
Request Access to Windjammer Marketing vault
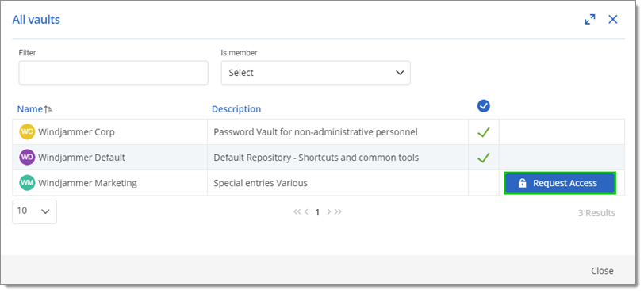(x=559, y=183)
